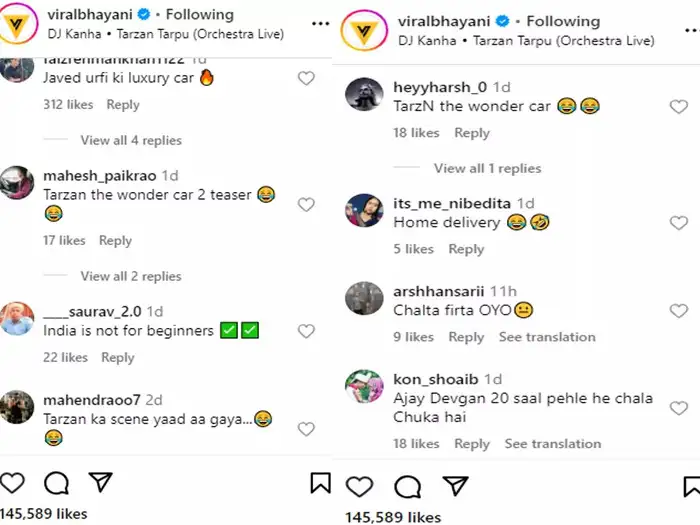Share the right post via paper plane icon
This screenshot has height=525, width=700.
455,486
